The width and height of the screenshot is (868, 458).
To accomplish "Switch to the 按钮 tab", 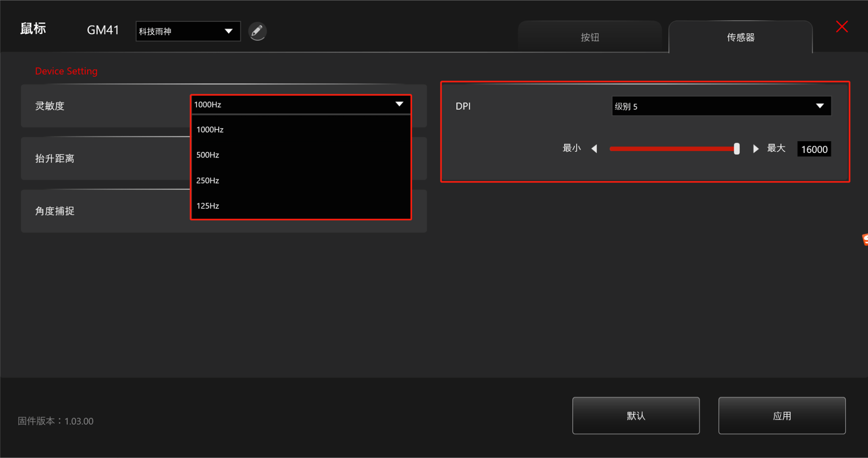I will [590, 37].
